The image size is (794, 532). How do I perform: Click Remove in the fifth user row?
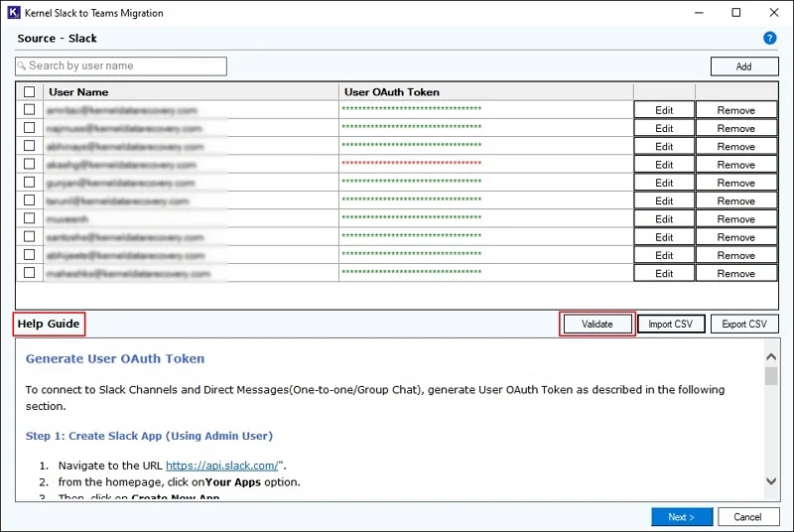[x=736, y=183]
